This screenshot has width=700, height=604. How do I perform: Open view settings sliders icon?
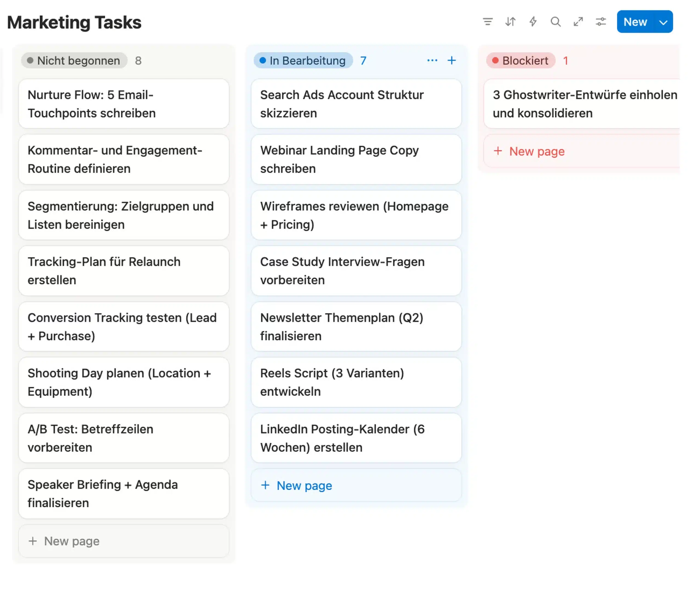601,22
